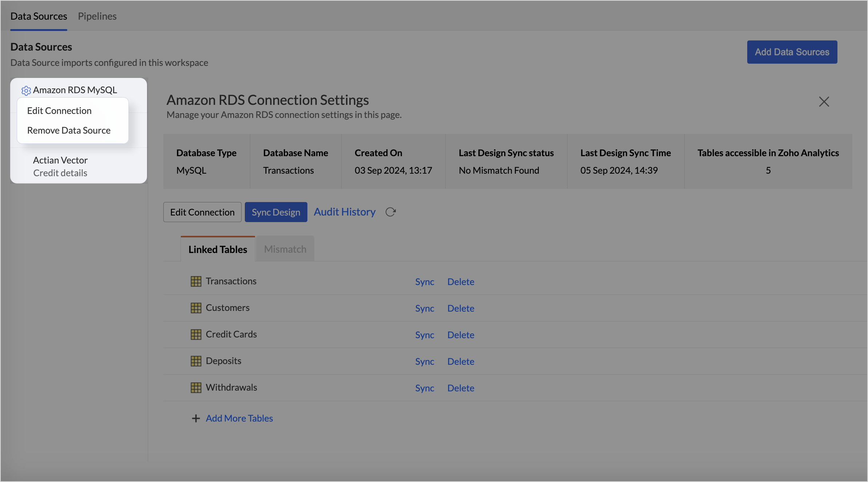Sync the Customers table
The height and width of the screenshot is (482, 868).
425,308
